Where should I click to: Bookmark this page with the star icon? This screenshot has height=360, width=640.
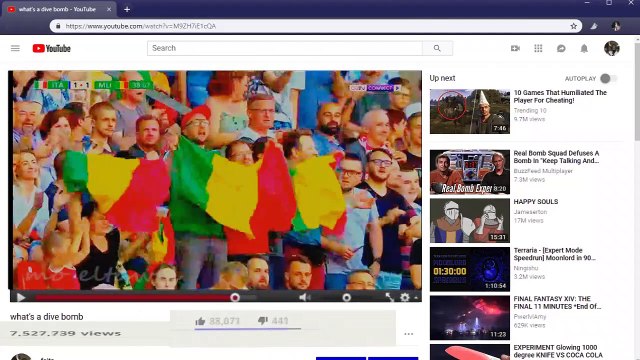pos(573,26)
